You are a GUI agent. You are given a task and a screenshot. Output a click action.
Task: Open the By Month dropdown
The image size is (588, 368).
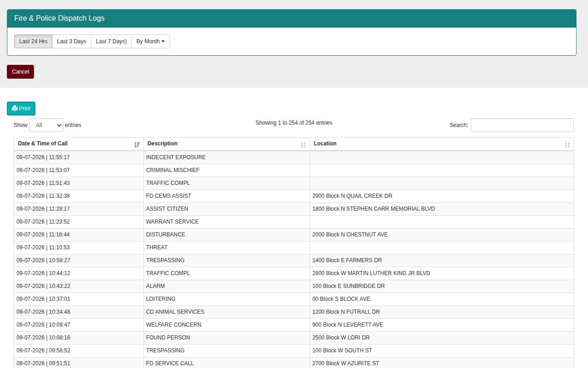point(151,41)
